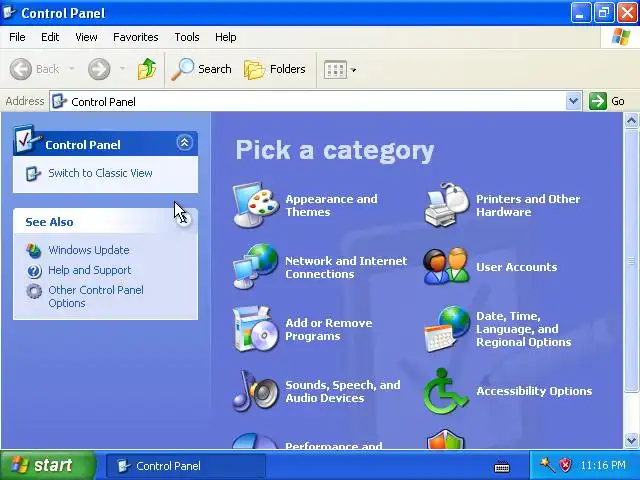Open Accessibility Options wheelchair icon

(x=446, y=391)
